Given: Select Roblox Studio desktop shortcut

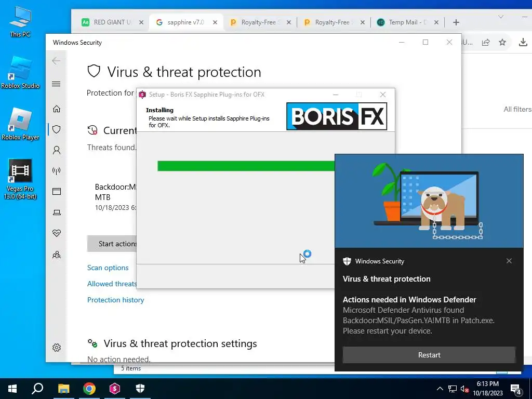Looking at the screenshot, I should [x=20, y=73].
